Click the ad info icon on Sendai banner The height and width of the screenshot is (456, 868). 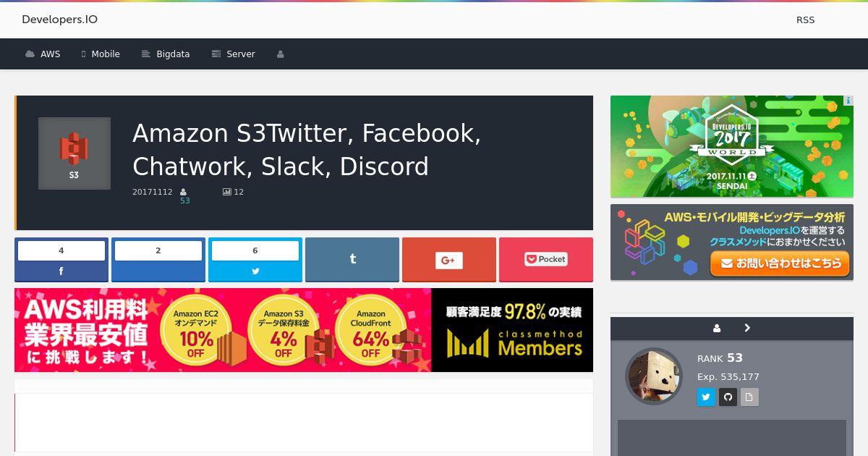848,101
